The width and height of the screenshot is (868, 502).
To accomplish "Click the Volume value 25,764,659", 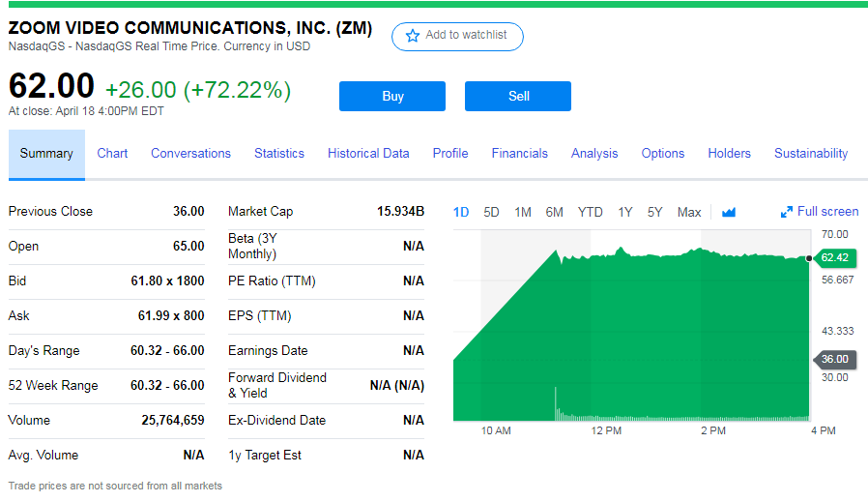I will 173,421.
